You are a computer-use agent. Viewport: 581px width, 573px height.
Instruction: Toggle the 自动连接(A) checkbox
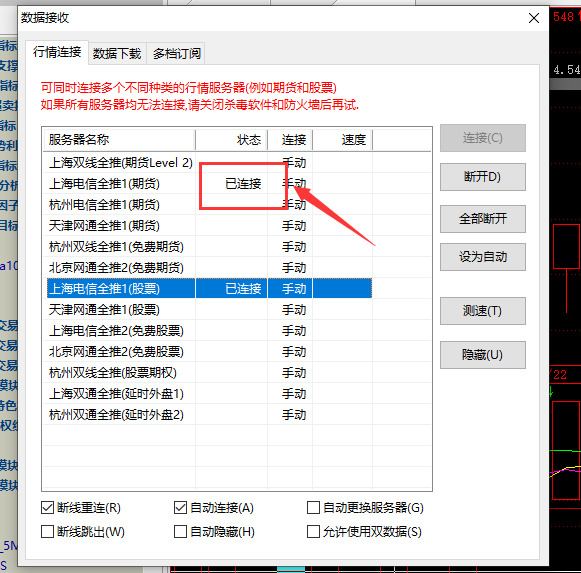pos(180,507)
